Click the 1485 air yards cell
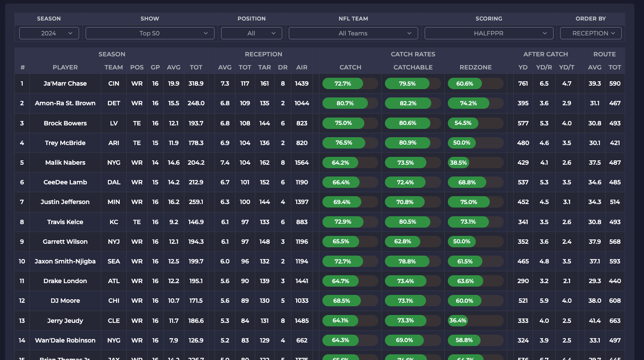Viewport: 644px width, 360px height. [x=301, y=321]
